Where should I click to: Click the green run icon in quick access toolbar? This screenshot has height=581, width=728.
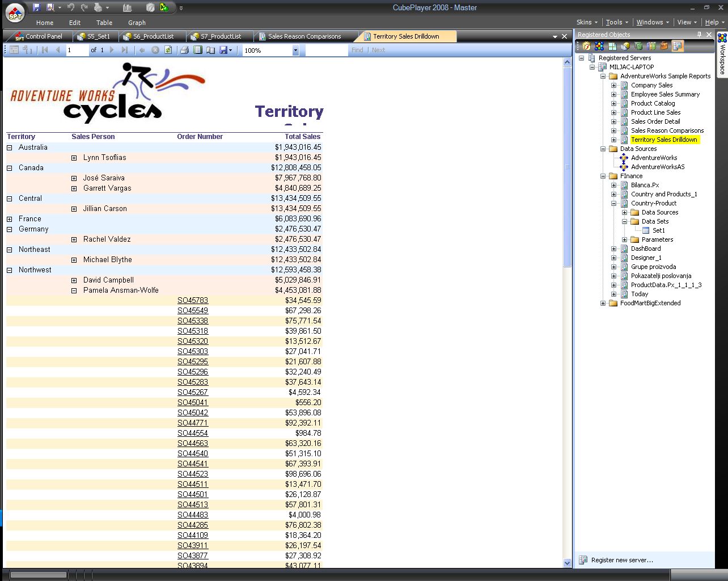(x=164, y=7)
